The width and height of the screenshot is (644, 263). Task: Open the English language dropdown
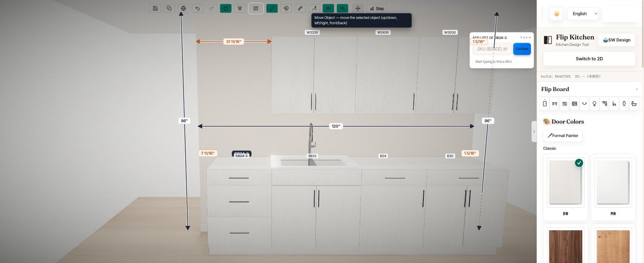pos(582,14)
